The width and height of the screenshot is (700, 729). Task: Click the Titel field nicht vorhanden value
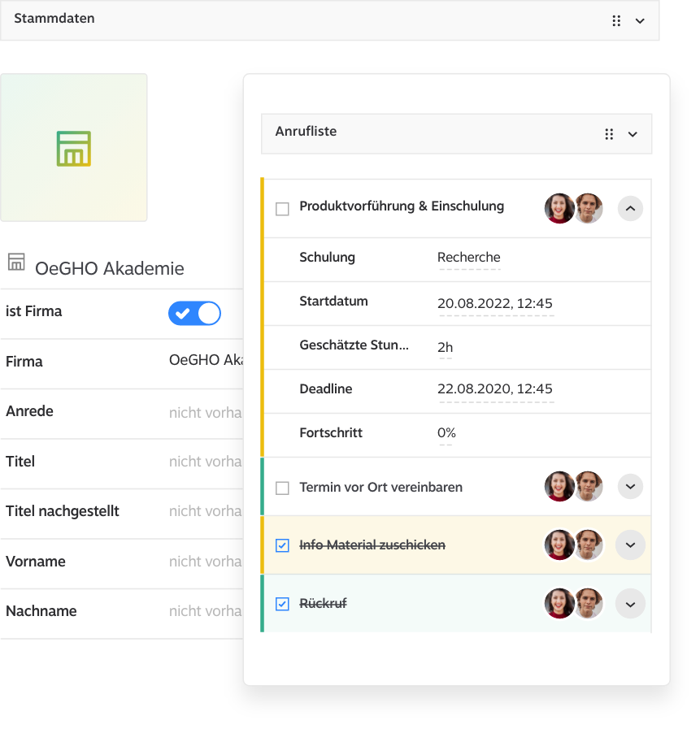[x=206, y=462]
